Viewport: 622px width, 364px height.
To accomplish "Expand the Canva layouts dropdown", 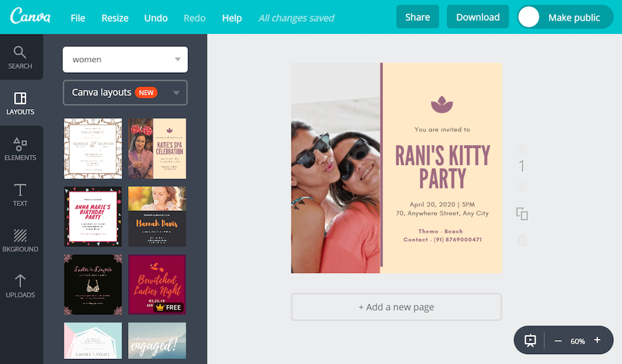I will tap(125, 92).
